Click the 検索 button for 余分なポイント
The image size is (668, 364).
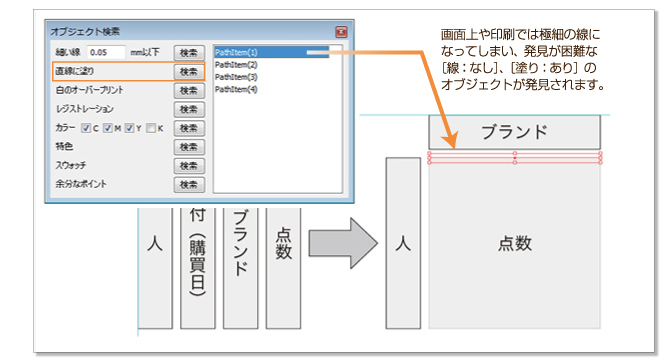pos(189,184)
